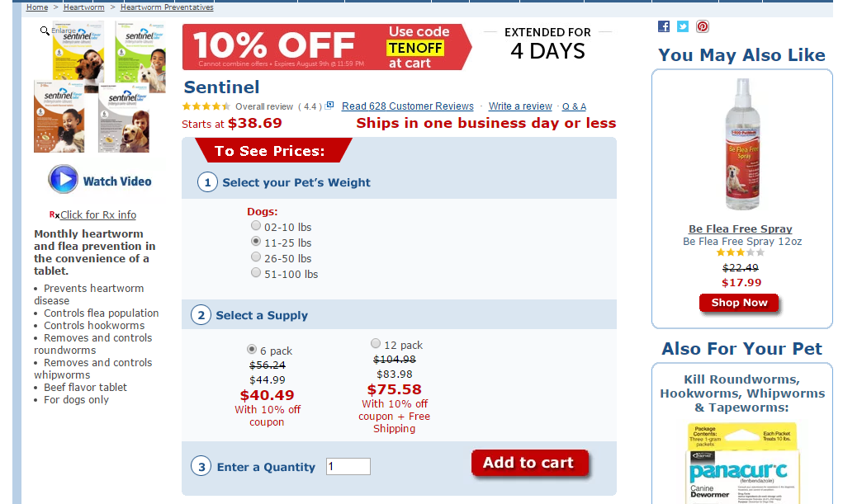Click the Twitter share icon
This screenshot has height=504, width=843.
(x=683, y=26)
